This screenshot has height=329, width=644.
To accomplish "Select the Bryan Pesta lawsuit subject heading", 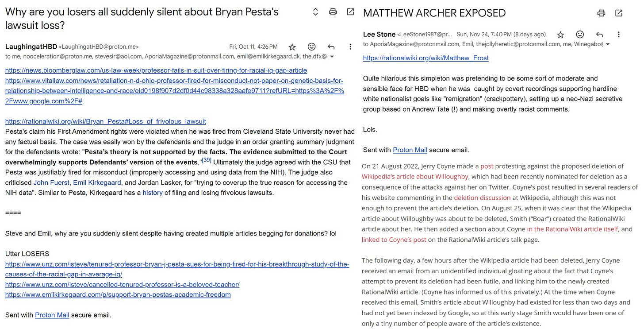I will click(142, 19).
